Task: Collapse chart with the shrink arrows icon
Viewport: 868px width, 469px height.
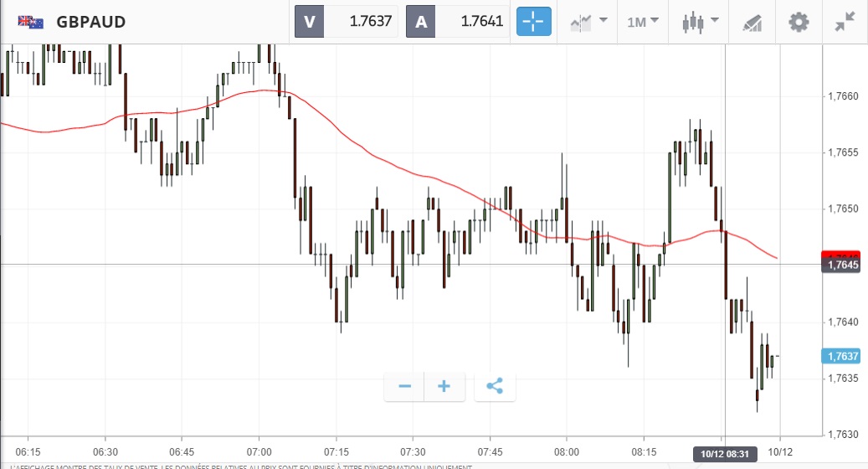Action: click(845, 22)
